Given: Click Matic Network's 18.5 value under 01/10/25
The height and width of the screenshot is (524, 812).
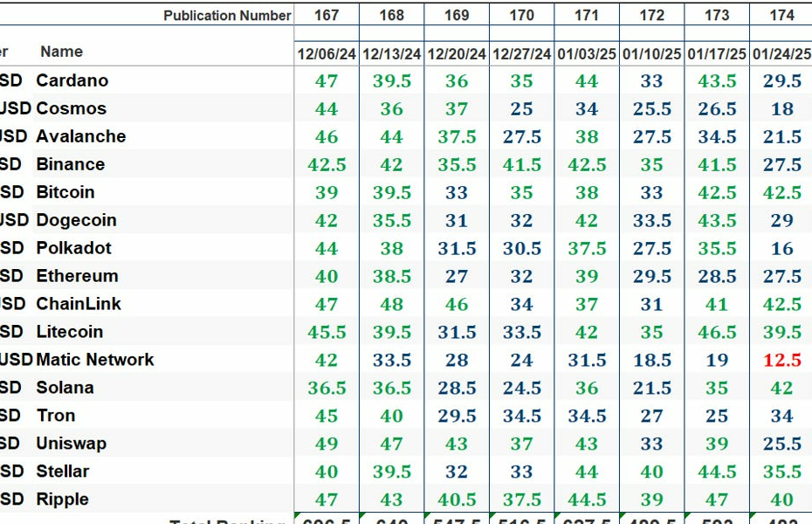Looking at the screenshot, I should coord(652,360).
